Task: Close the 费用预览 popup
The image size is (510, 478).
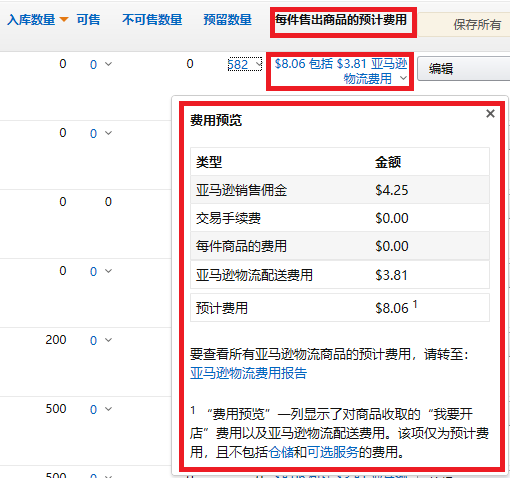Action: point(490,114)
